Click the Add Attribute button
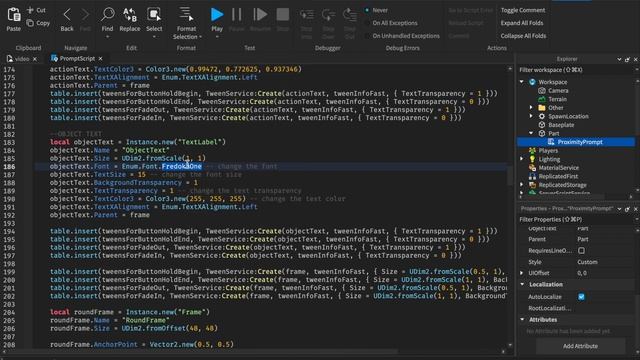Screen dimensions: 640x360 click(580, 346)
